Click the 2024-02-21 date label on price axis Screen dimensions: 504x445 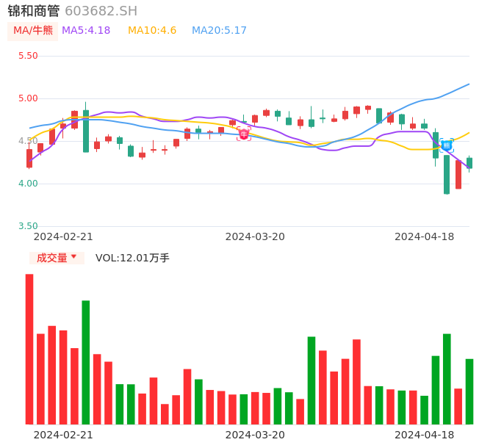pyautogui.click(x=63, y=236)
